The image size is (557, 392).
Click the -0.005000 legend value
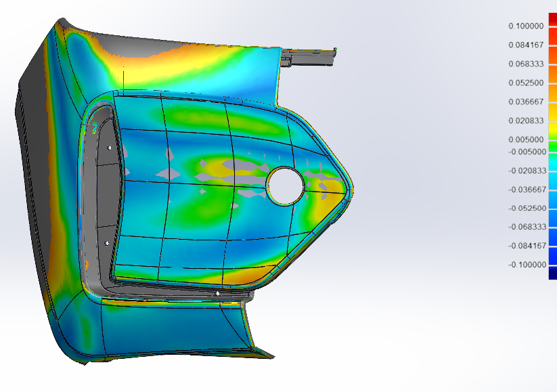[x=527, y=152]
